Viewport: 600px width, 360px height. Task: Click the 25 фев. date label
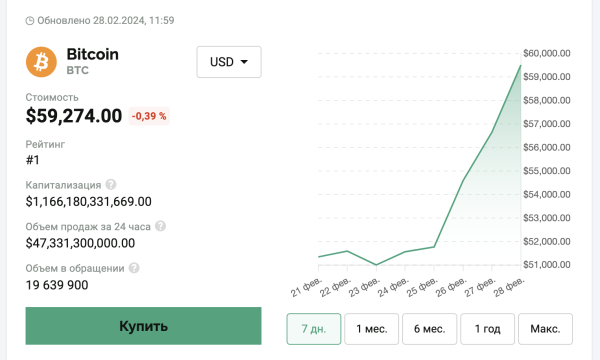[x=422, y=287]
